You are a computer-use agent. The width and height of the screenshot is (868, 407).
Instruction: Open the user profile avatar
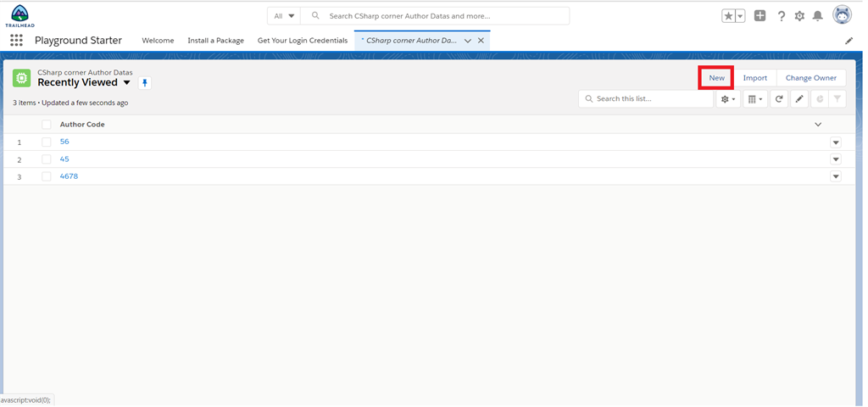click(842, 15)
